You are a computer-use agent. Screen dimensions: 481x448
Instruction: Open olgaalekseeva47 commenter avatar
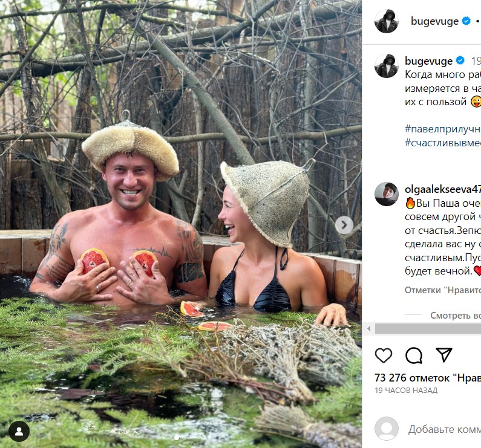coord(386,194)
